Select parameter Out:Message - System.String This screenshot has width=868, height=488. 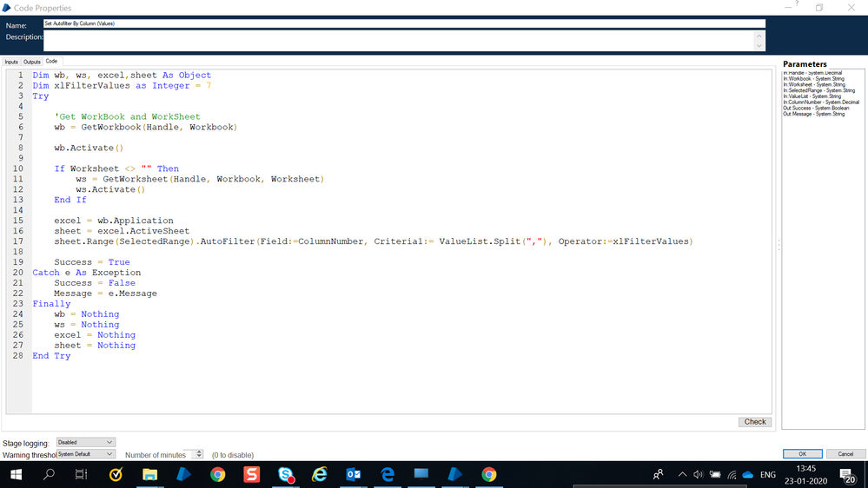click(x=814, y=114)
